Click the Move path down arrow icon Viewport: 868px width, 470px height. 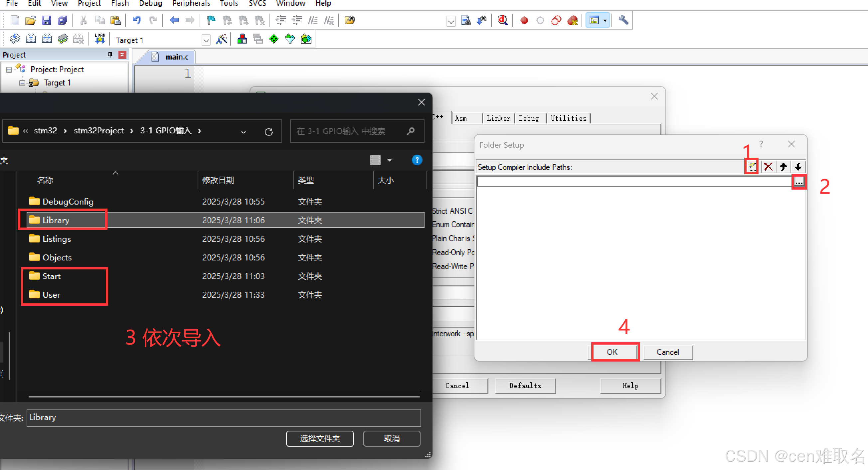coord(798,166)
